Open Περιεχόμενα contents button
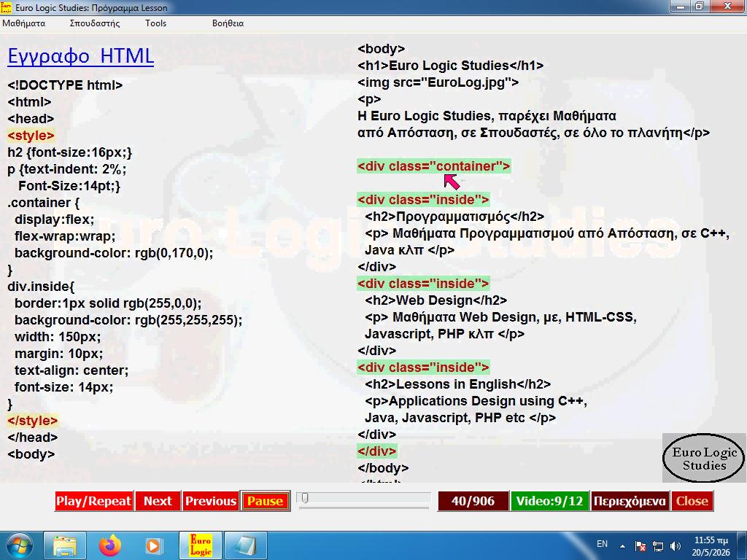The height and width of the screenshot is (560, 747). coord(630,501)
